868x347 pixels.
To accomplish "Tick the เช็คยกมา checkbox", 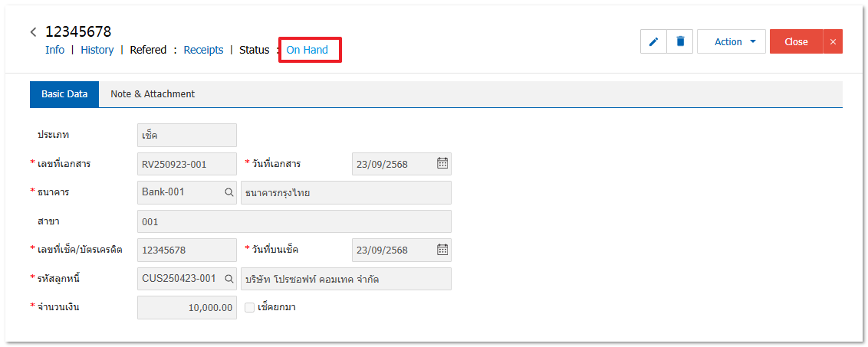I will coord(249,307).
